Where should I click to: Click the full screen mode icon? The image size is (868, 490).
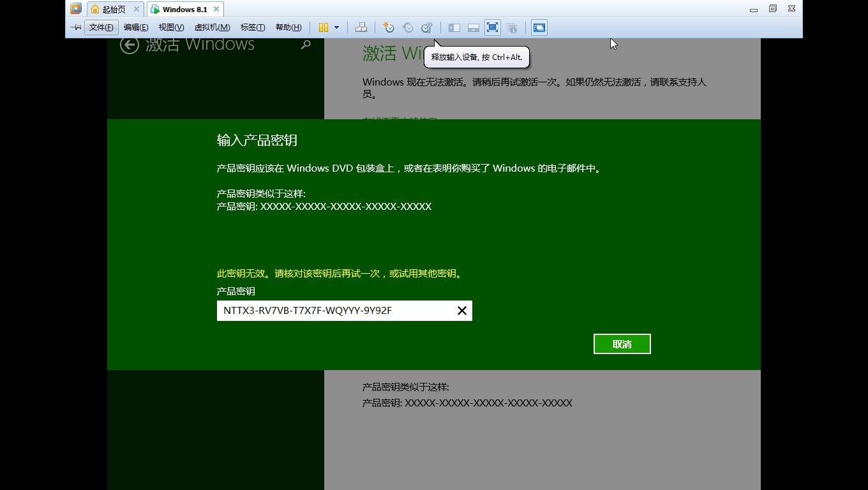point(493,27)
